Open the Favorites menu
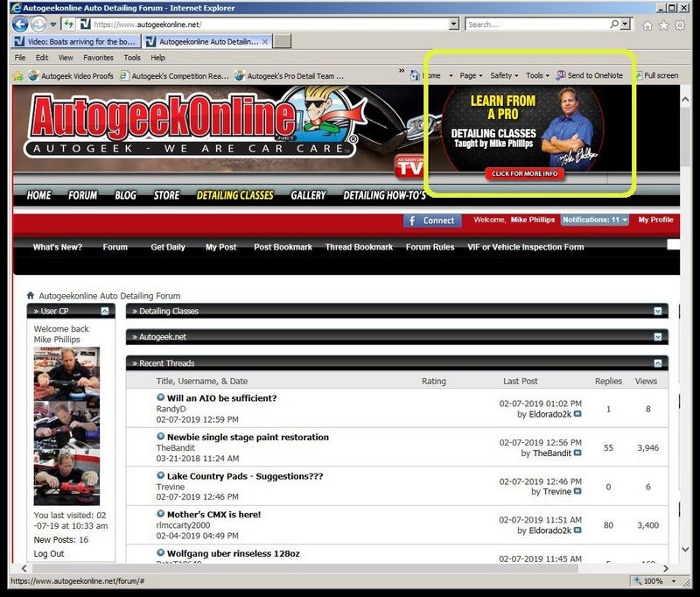The image size is (700, 597). click(x=98, y=58)
